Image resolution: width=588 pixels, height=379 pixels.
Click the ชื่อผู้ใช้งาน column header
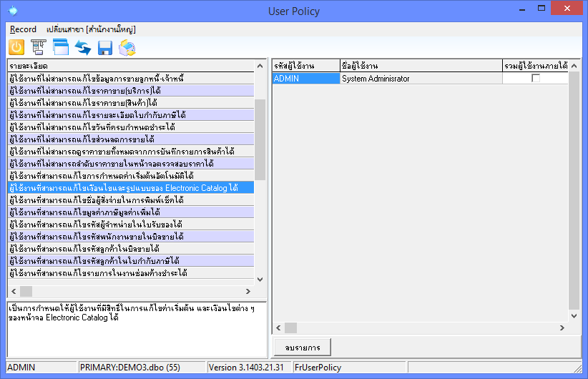421,66
